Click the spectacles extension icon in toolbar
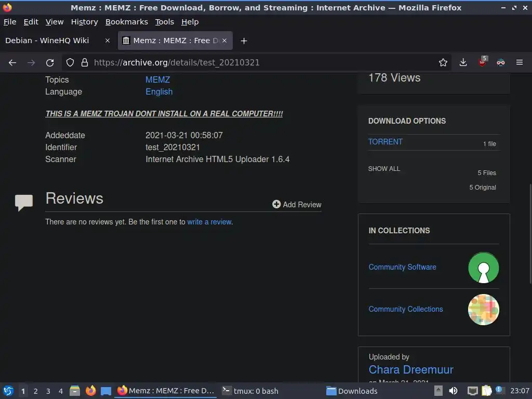 (500, 62)
